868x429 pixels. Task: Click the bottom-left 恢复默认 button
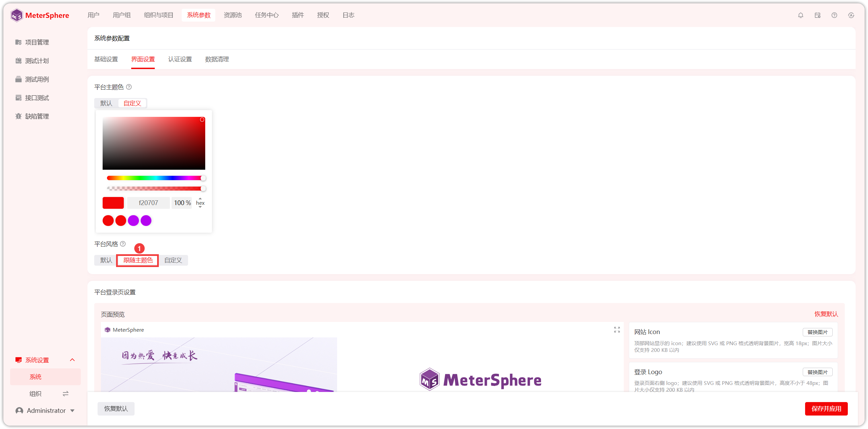tap(116, 408)
